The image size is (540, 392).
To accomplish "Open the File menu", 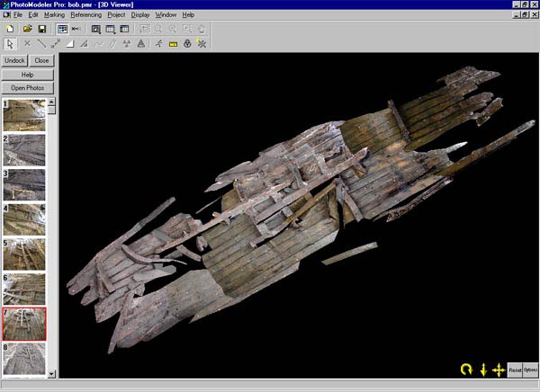I will tap(18, 14).
